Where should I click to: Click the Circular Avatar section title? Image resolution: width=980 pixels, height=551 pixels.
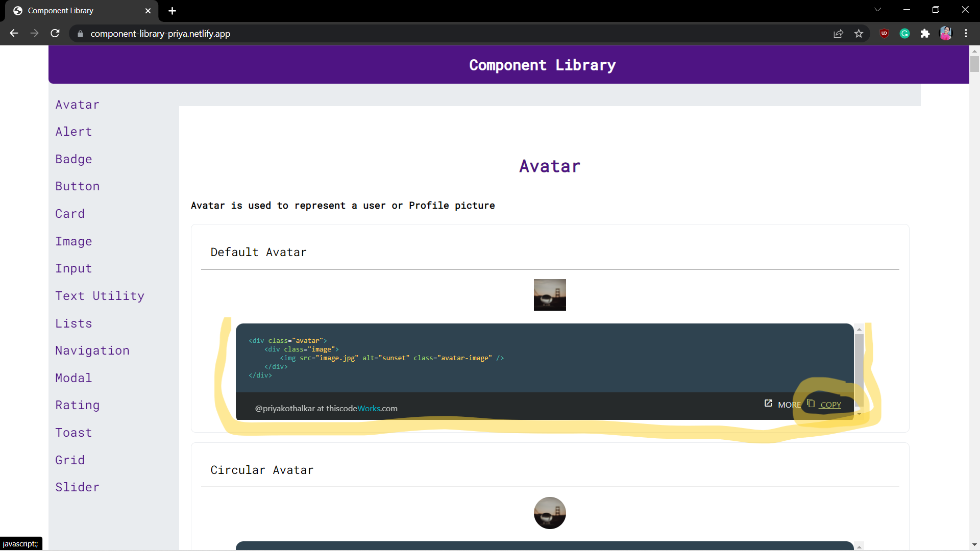point(262,470)
